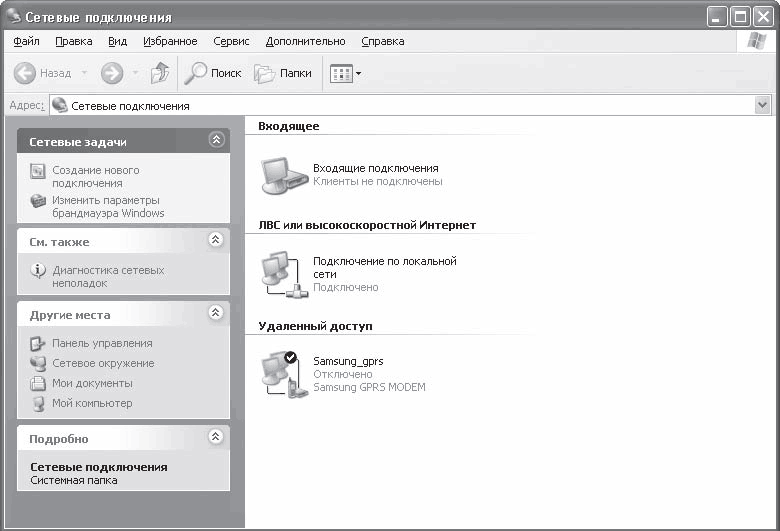Collapse the Другие места panel

pyautogui.click(x=215, y=313)
